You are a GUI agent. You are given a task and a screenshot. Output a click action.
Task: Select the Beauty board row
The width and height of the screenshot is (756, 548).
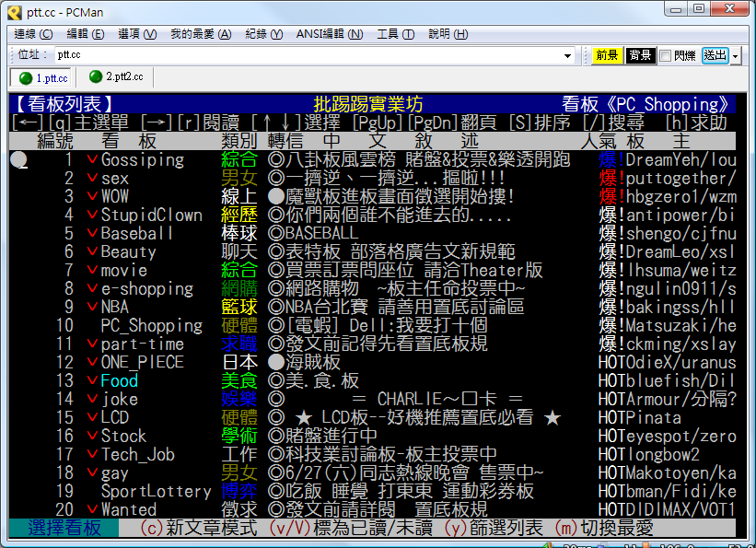pyautogui.click(x=372, y=251)
